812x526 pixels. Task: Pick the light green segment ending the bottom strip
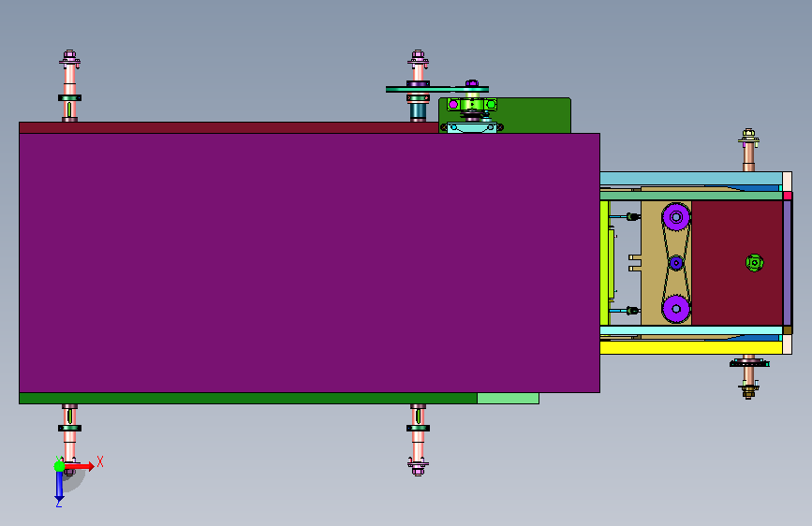508,398
